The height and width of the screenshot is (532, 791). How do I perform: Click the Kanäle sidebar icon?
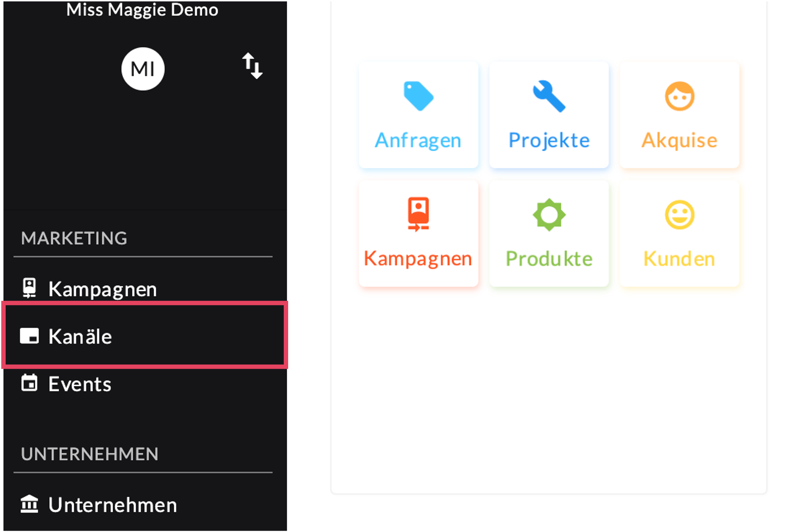tap(29, 336)
